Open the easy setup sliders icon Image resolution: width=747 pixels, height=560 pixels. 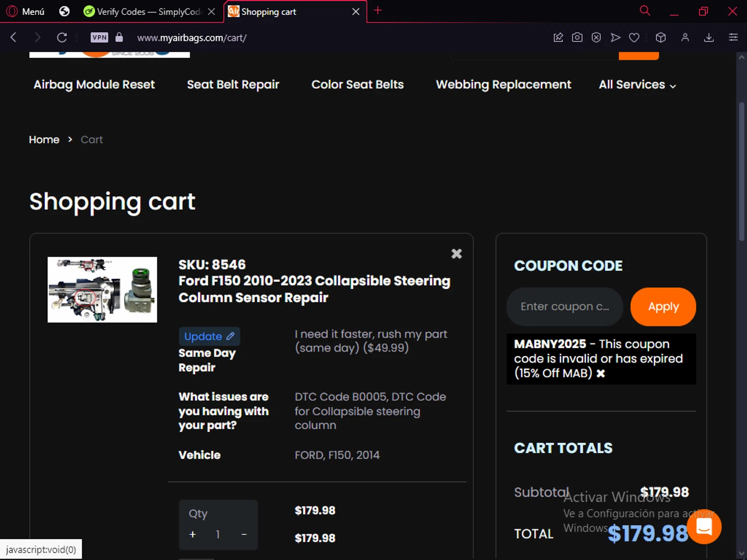[733, 37]
